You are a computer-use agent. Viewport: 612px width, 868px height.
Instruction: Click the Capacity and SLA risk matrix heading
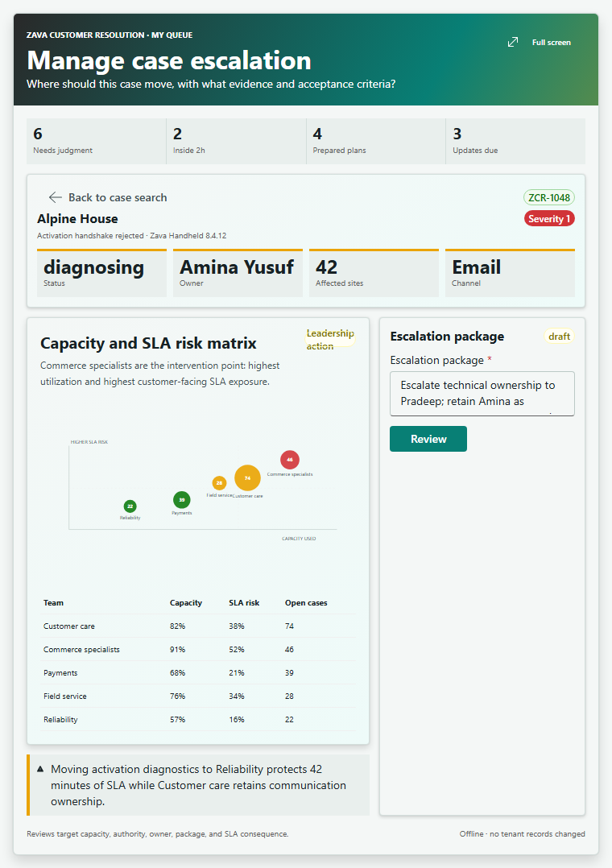pyautogui.click(x=148, y=343)
